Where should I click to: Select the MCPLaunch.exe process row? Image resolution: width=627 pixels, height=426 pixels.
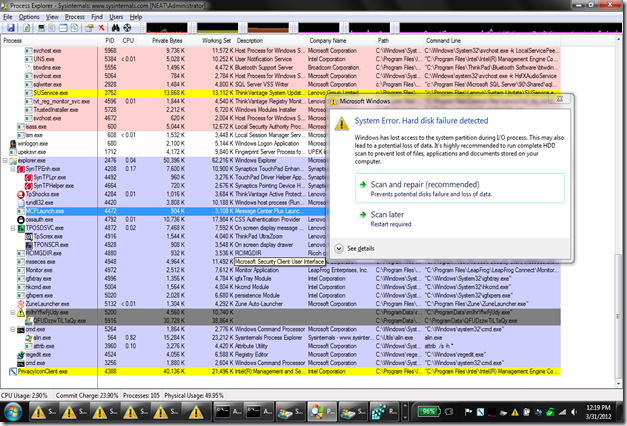(44, 211)
